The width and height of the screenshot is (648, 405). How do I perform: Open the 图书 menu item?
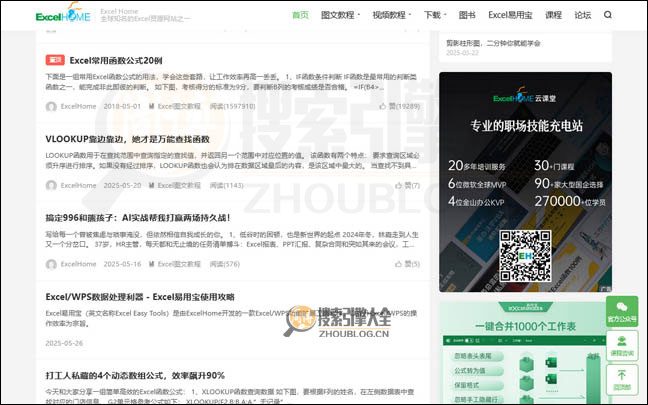467,15
